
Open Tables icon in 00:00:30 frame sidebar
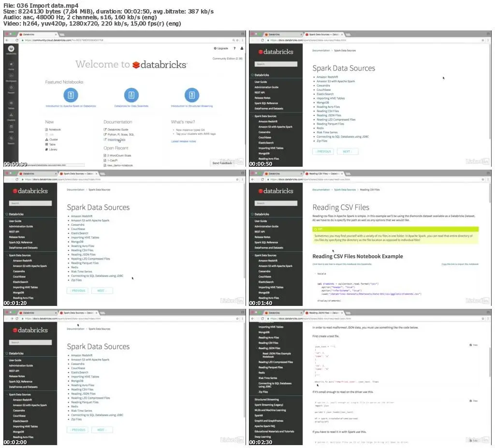click(11, 103)
